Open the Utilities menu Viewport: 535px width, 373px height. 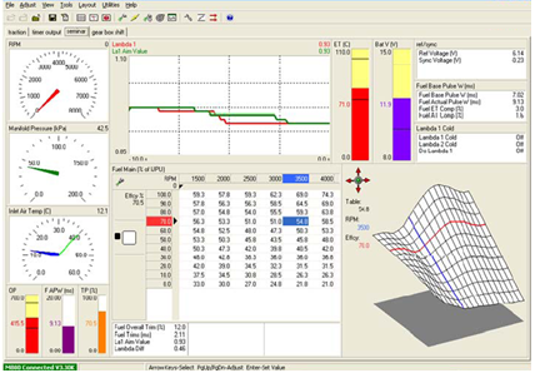[x=111, y=5]
